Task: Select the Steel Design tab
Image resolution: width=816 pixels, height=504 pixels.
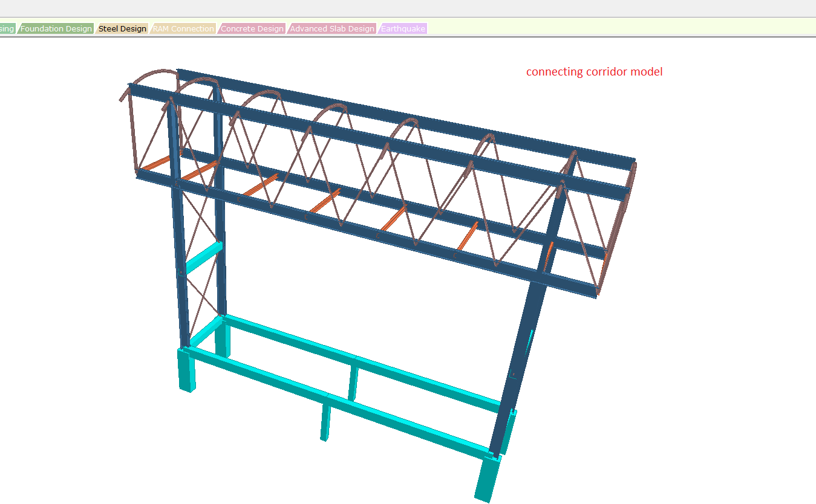Action: point(122,28)
